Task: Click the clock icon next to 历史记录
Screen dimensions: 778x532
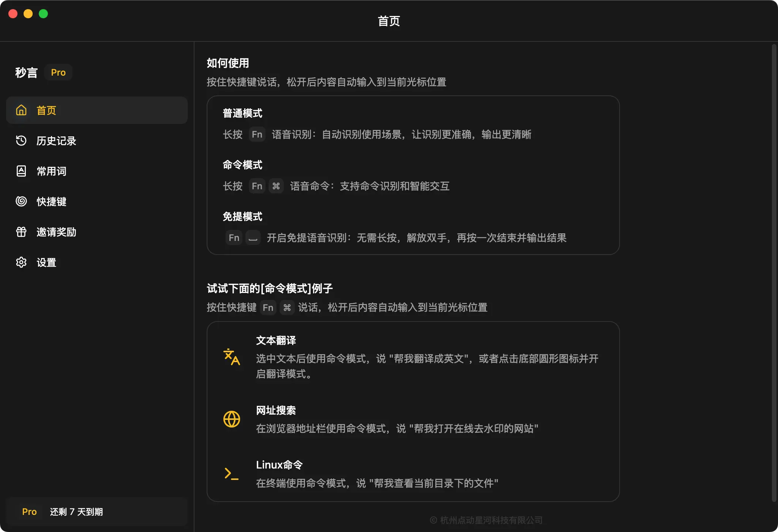Action: [22, 141]
